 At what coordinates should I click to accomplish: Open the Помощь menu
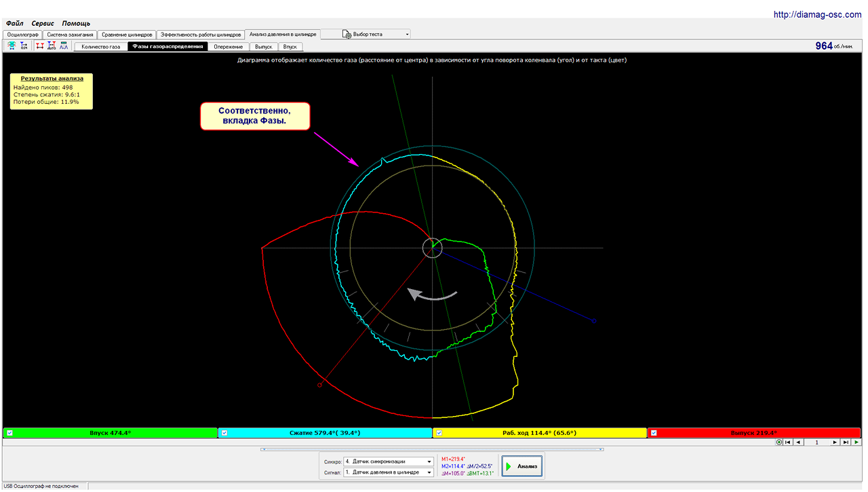[x=76, y=23]
